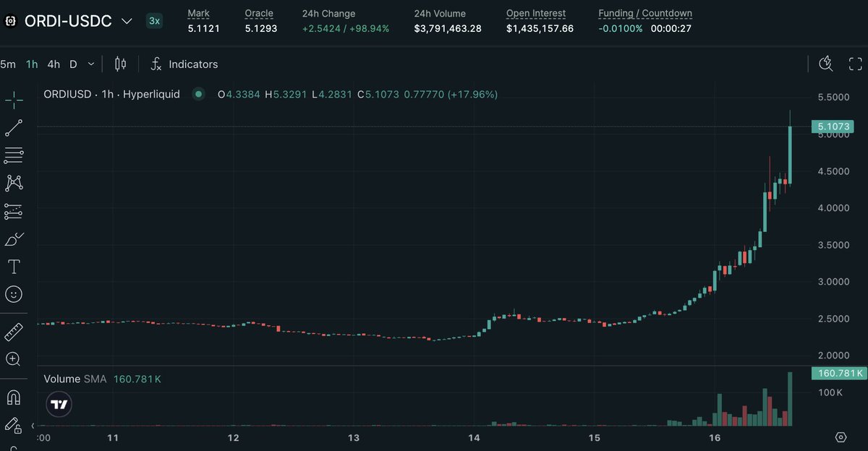Select the brush drawing tool
Image resolution: width=868 pixels, height=451 pixels.
[14, 239]
